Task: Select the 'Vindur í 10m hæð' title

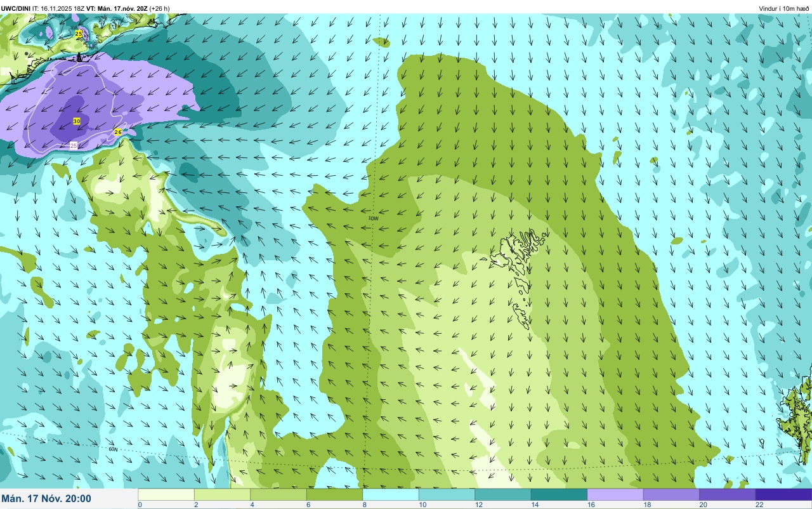Action: click(783, 8)
